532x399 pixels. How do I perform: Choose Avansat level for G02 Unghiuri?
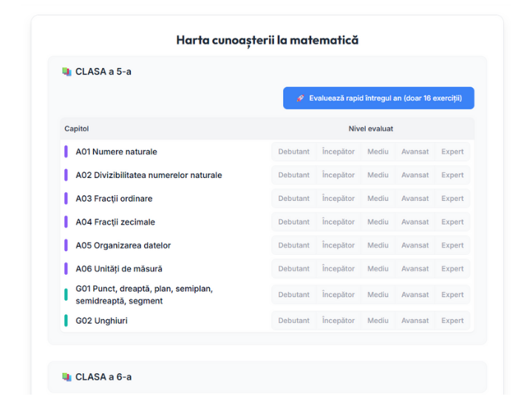(415, 321)
